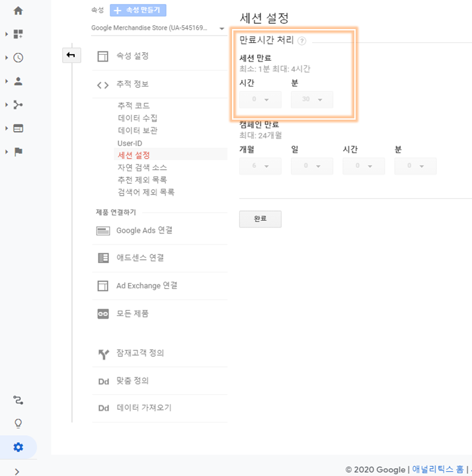Open the Discover lightbulb icon
The width and height of the screenshot is (472, 476).
(x=19, y=423)
